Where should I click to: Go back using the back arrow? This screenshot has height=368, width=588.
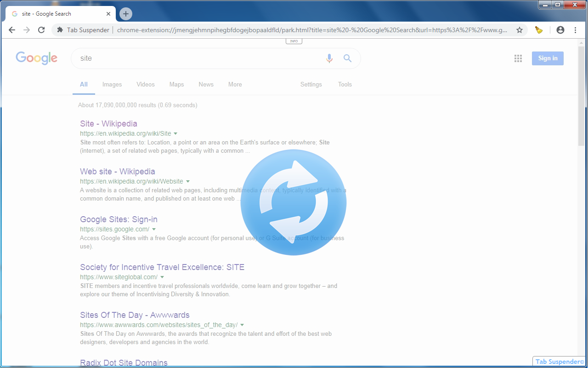(11, 29)
